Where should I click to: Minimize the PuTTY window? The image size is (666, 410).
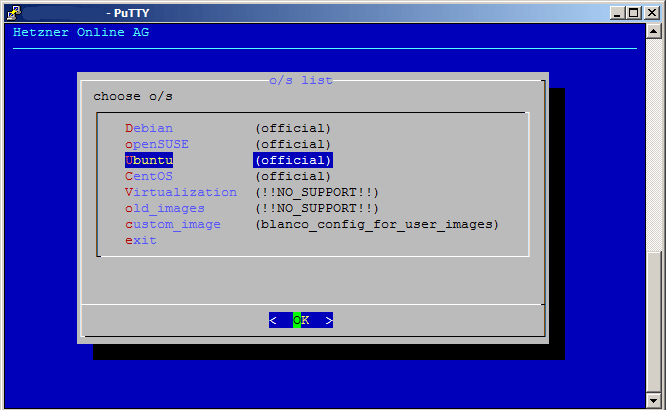[618, 13]
